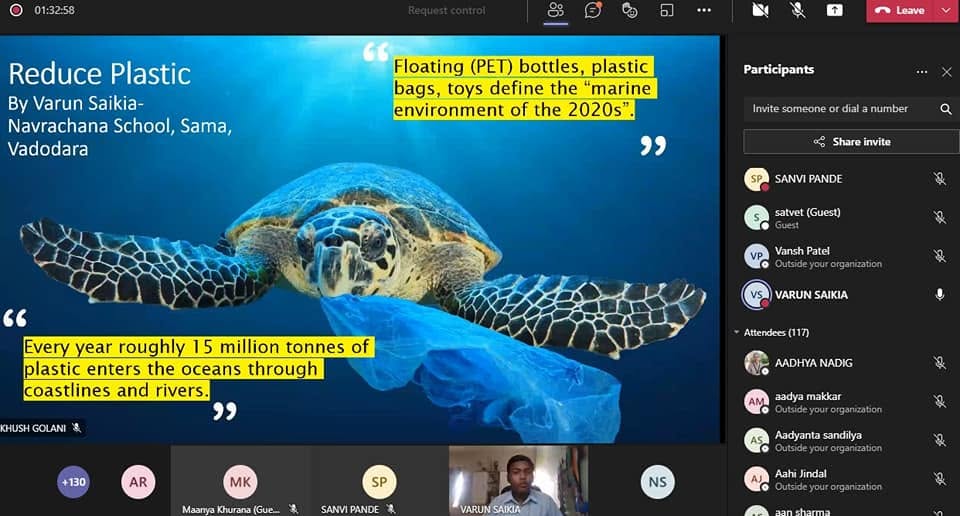Click VARUN SAIKIA's video thumbnail
960x516 pixels.
pos(519,481)
